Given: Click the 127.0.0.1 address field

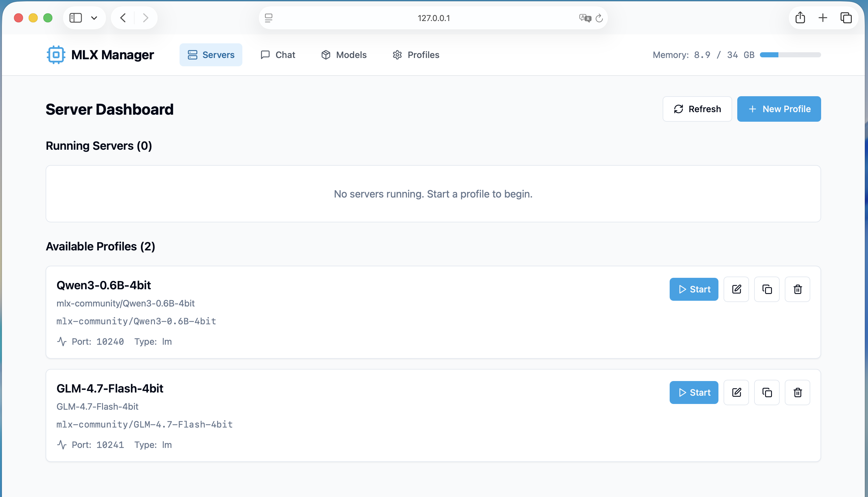Looking at the screenshot, I should (x=433, y=18).
